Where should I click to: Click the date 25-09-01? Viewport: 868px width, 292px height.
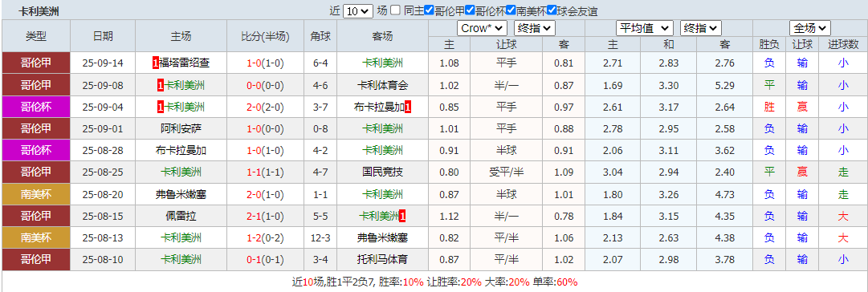103,128
